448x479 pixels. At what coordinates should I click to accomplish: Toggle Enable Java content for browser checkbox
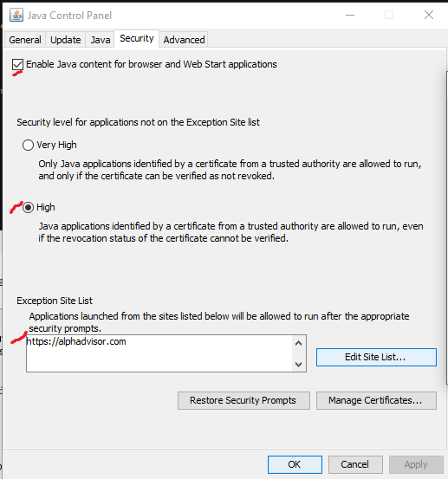(17, 64)
